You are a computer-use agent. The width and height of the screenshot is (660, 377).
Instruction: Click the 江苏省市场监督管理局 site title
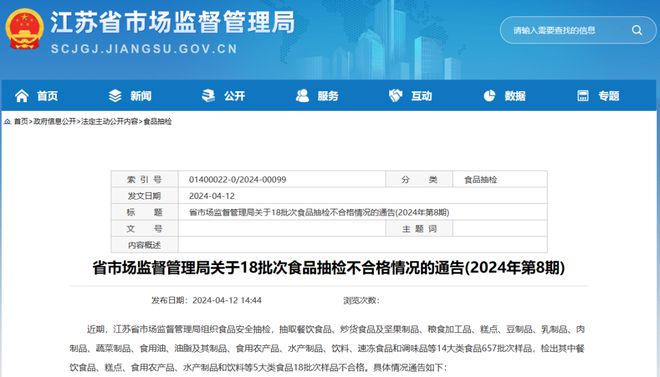(173, 22)
